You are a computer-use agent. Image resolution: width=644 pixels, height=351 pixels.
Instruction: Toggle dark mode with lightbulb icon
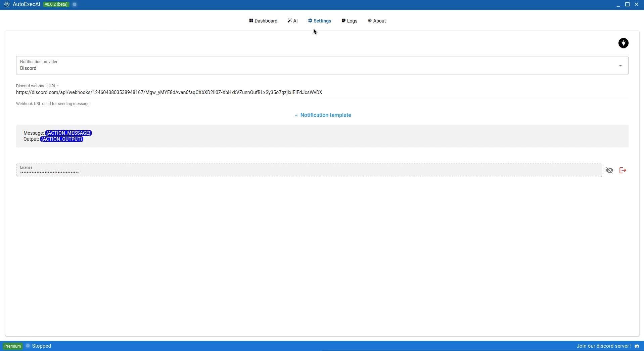click(x=624, y=43)
